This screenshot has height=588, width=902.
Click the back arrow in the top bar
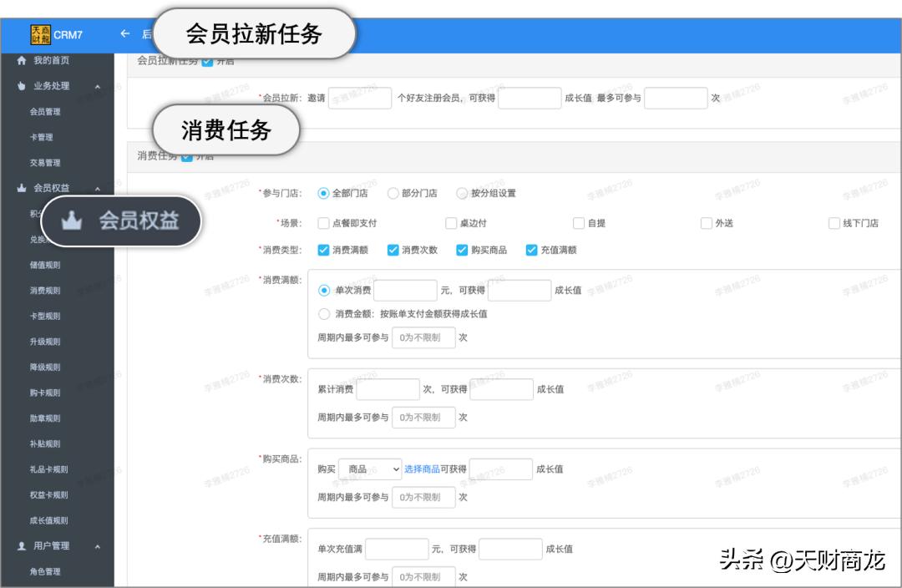click(124, 35)
